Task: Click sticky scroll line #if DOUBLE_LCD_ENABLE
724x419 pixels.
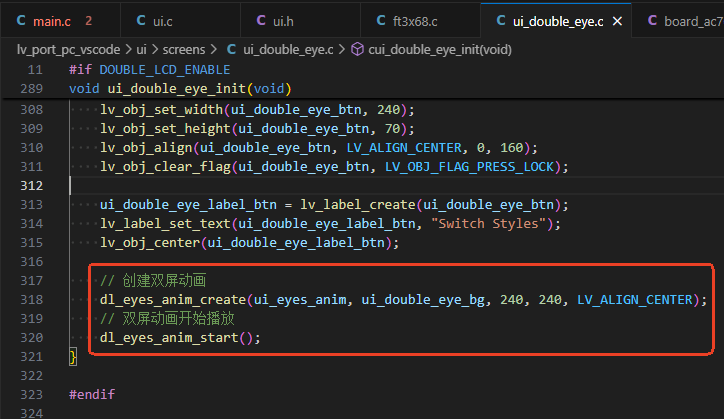Action: click(x=150, y=70)
